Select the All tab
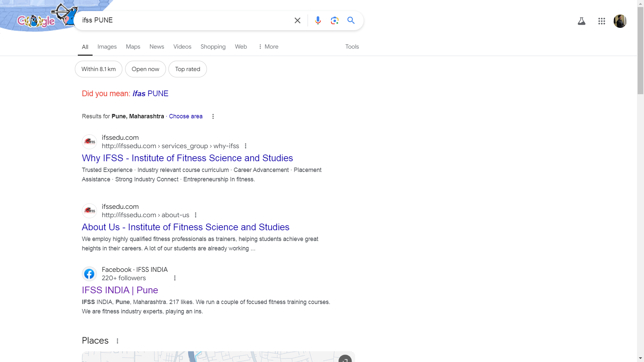Screen dimensions: 644x362 (85, 47)
